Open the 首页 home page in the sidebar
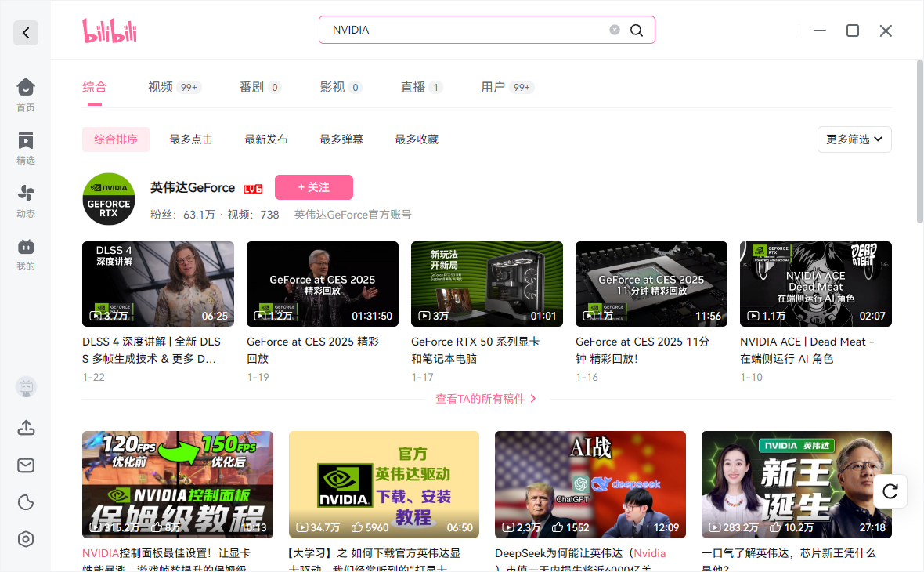The width and height of the screenshot is (924, 572). click(x=25, y=95)
